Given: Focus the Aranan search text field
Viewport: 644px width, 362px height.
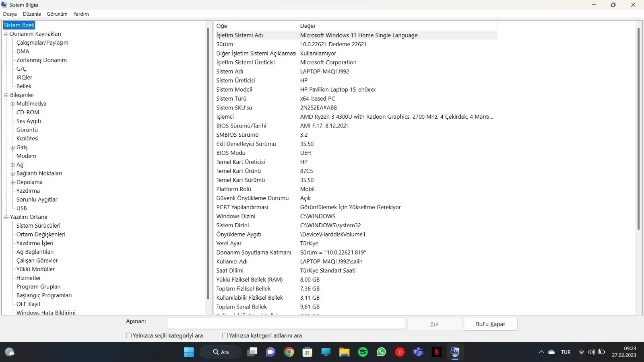Looking at the screenshot, I should tap(286, 323).
